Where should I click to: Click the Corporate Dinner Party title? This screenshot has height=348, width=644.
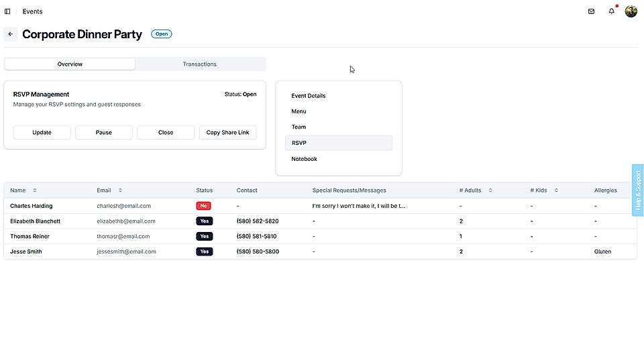82,34
